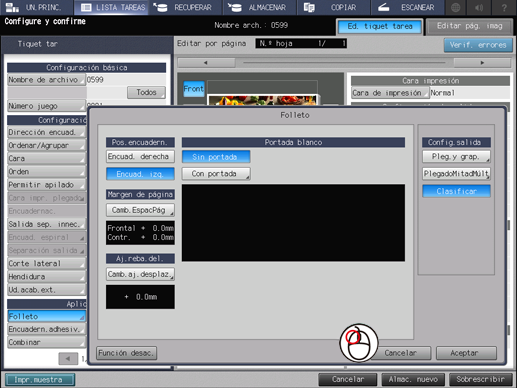This screenshot has width=517, height=388.
Task: Open Corte lateral setting
Action: tap(46, 264)
